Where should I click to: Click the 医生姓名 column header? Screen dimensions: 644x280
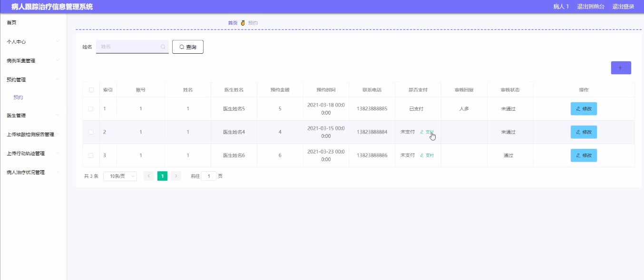[234, 90]
